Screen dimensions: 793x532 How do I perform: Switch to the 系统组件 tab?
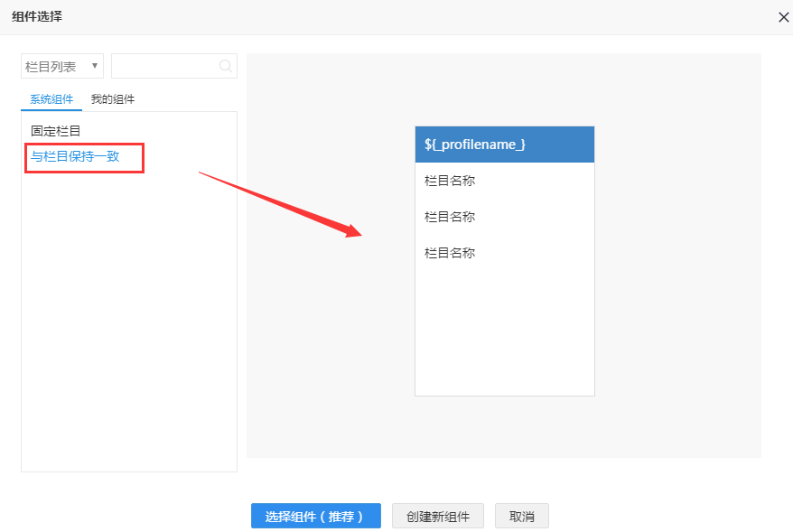pos(51,99)
